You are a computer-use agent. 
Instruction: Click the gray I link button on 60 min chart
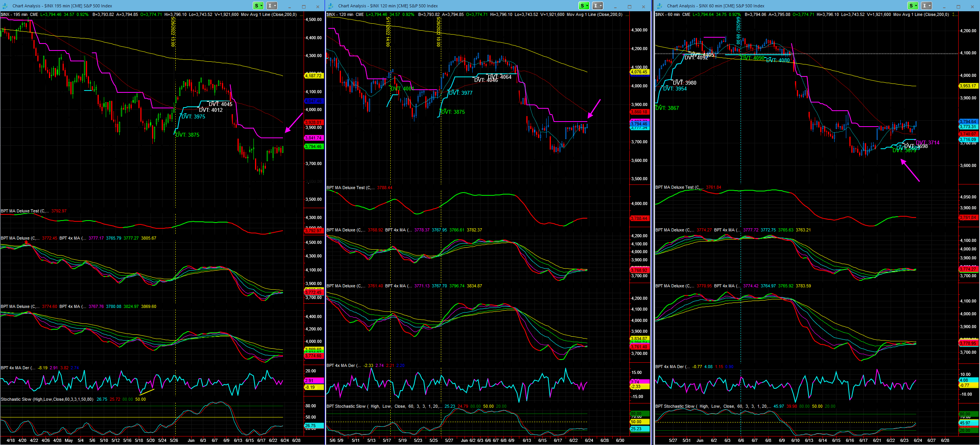927,5
